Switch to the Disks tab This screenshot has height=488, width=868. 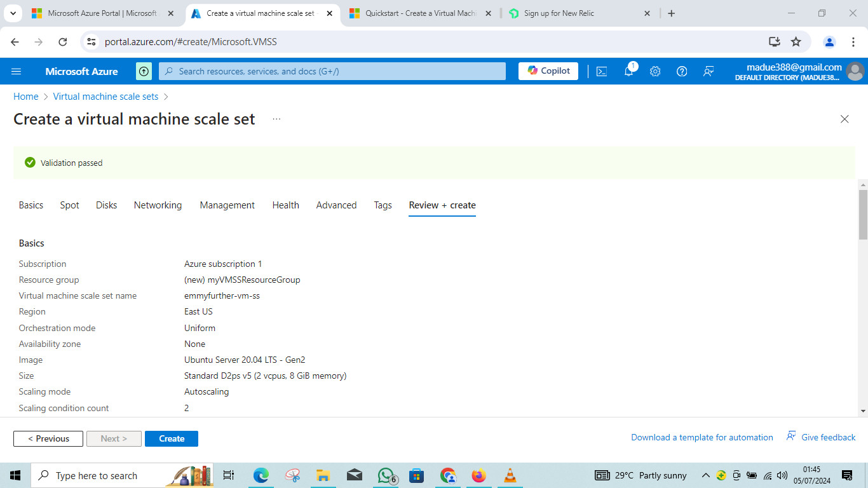click(x=107, y=205)
